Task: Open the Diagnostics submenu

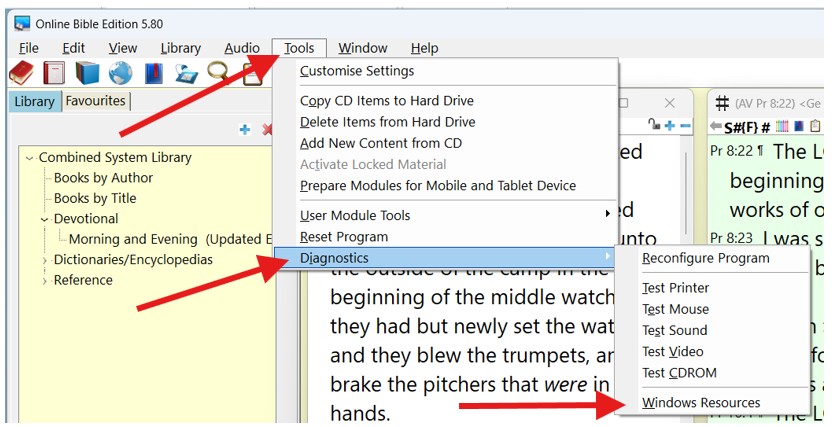Action: tap(446, 258)
